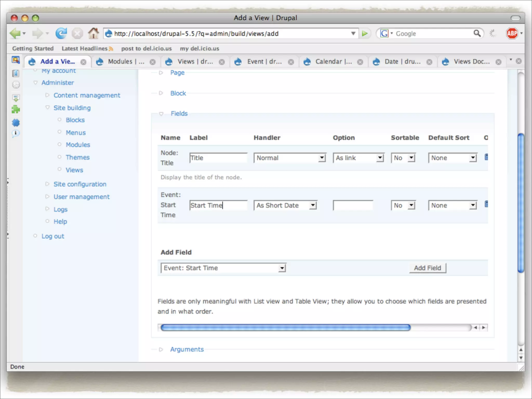Open Handler dropdown showing Normal
Viewport: 532px width, 399px height.
pos(290,158)
